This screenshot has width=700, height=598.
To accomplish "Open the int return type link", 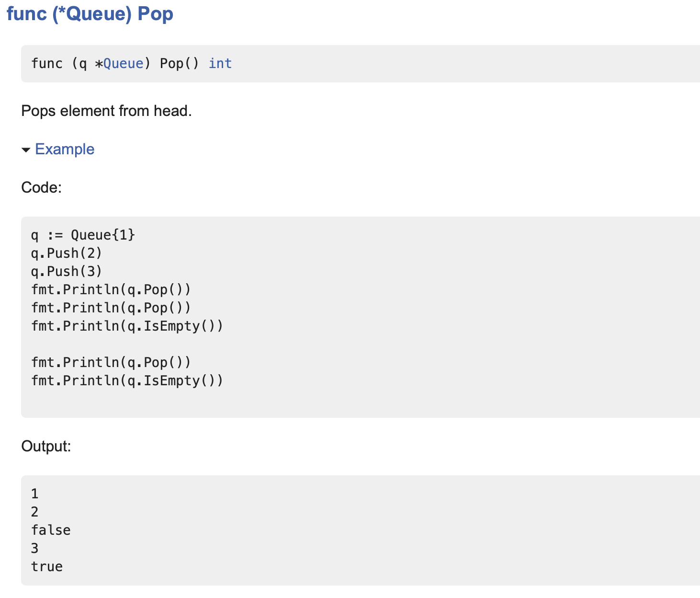I will (x=220, y=64).
